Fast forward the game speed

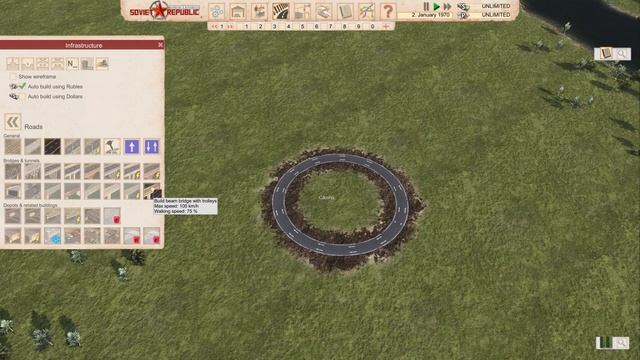point(448,6)
